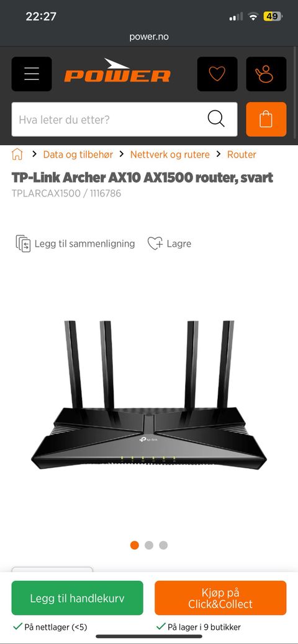Show the second product image dot
The width and height of the screenshot is (298, 644).
pyautogui.click(x=149, y=545)
